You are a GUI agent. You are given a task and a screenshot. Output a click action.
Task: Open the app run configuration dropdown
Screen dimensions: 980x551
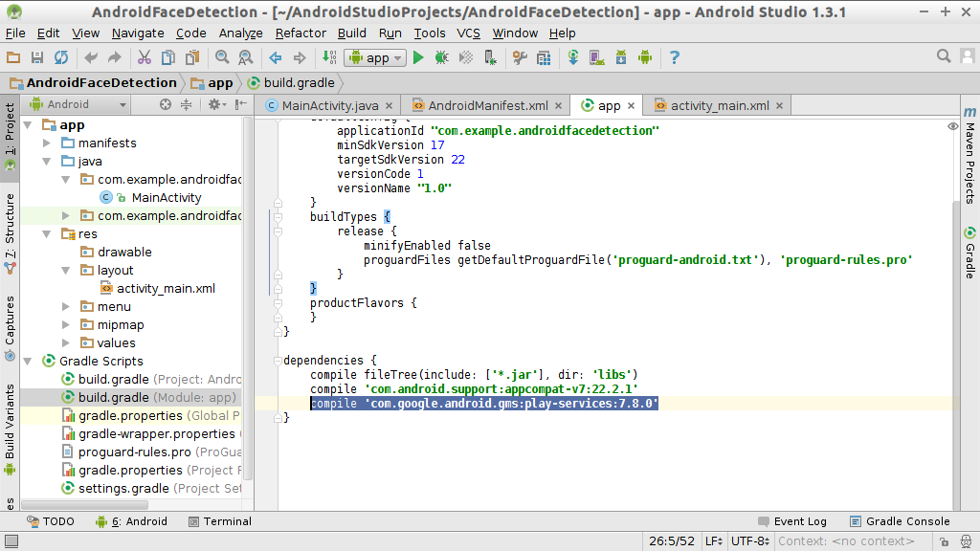pos(375,58)
